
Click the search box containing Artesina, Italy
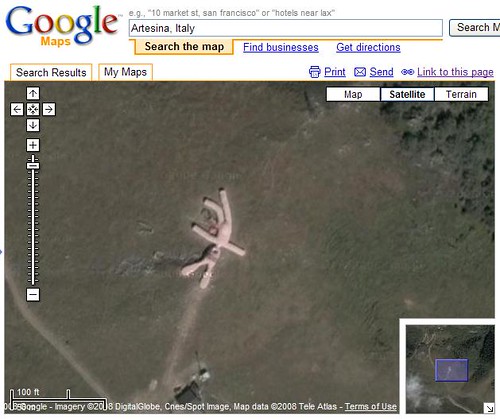coord(286,28)
